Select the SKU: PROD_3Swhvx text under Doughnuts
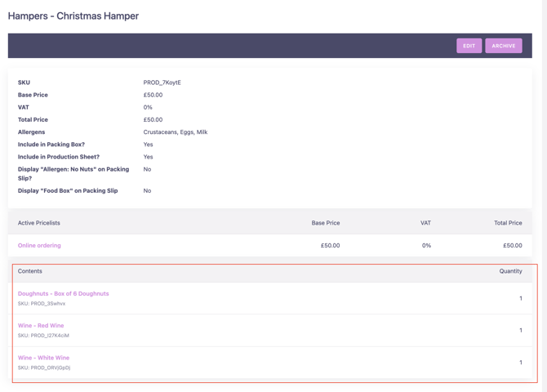Screen dimensions: 547x392 pos(42,304)
